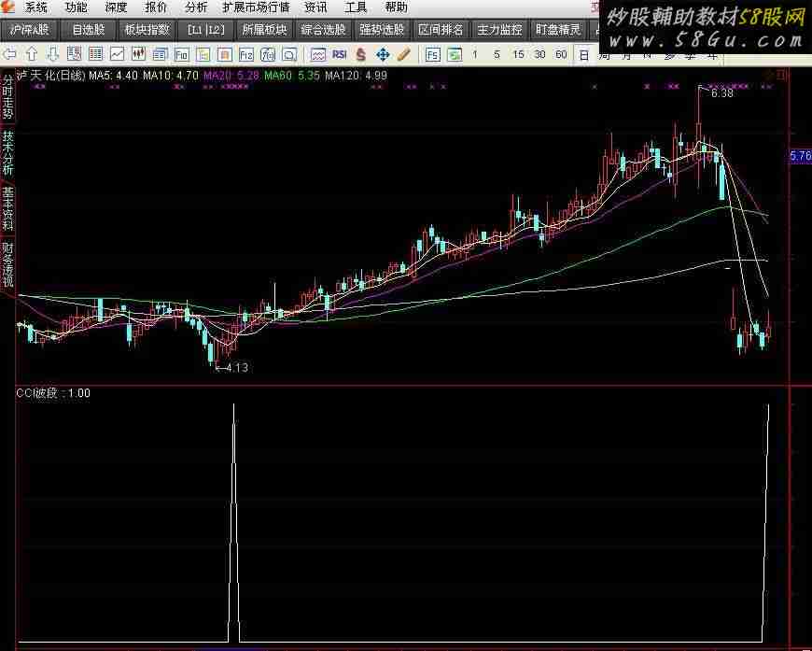Click the red dollar sign icon
The height and width of the screenshot is (651, 812).
coord(361,54)
